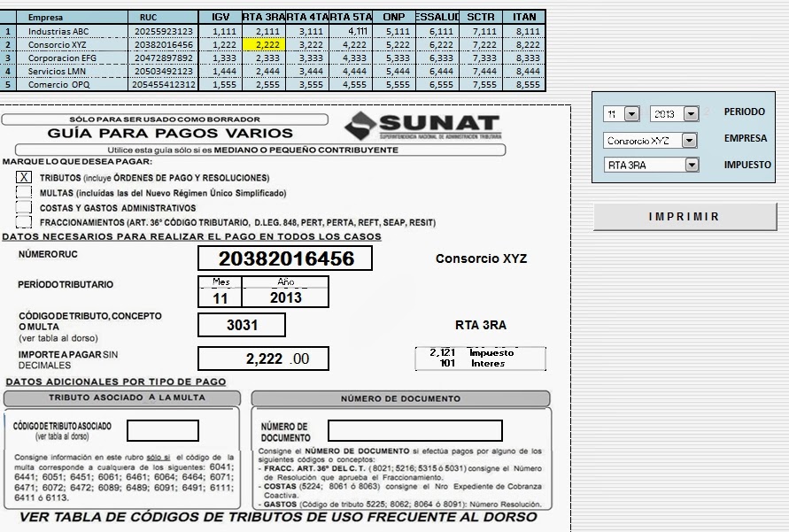This screenshot has width=789, height=532.
Task: Select the ITAN column header
Action: point(524,17)
